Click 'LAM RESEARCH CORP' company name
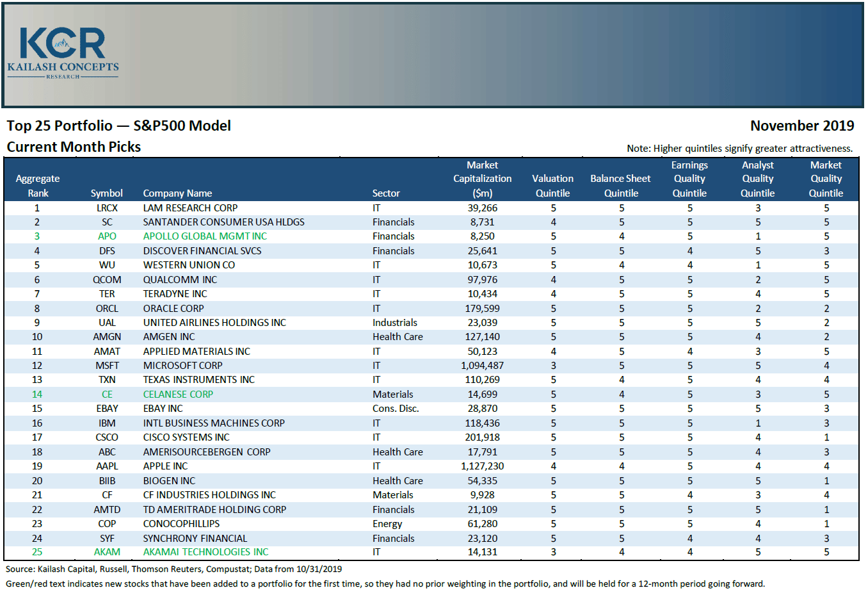Screen dimensions: 868x595 pos(190,208)
